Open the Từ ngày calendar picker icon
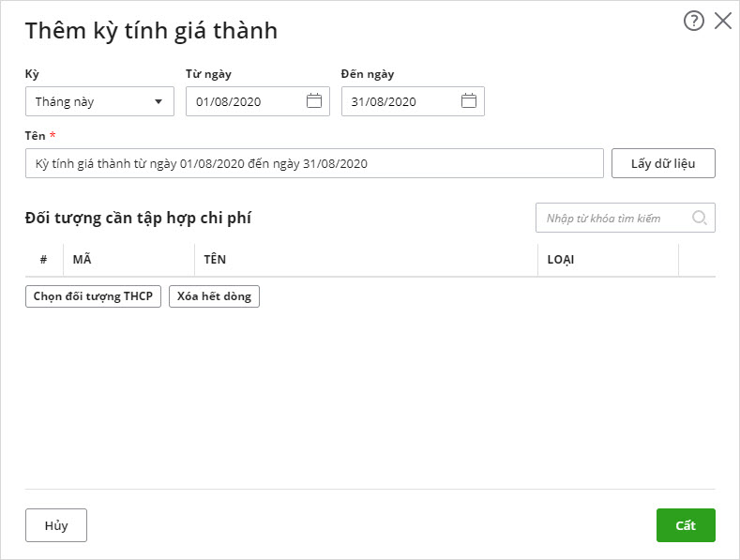 pyautogui.click(x=314, y=101)
